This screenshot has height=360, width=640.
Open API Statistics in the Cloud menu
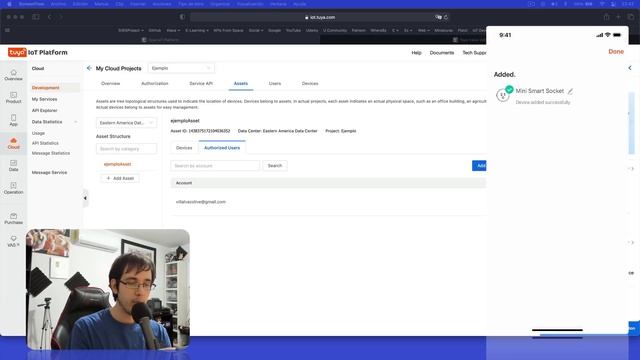[x=45, y=143]
